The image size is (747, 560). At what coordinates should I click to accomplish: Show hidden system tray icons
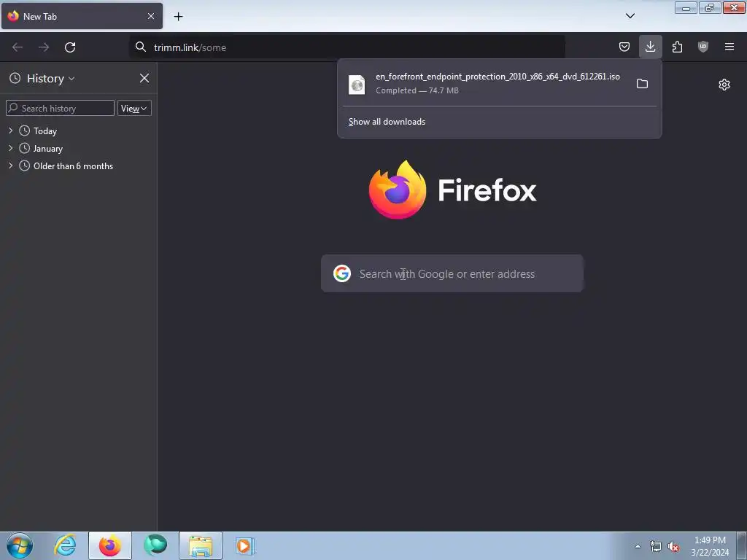[x=638, y=546]
